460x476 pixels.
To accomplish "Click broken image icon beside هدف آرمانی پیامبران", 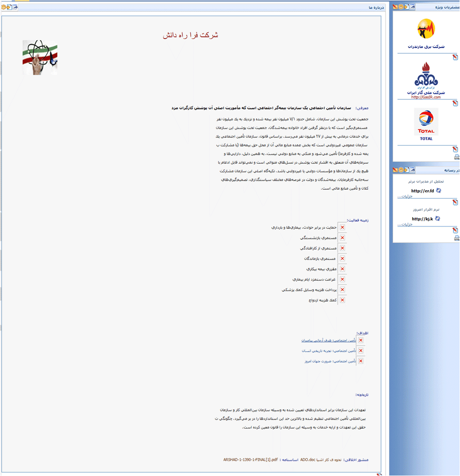I will pos(361,340).
